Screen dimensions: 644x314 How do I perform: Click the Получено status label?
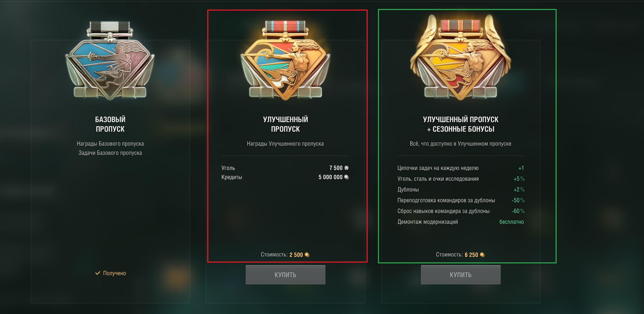tap(115, 273)
